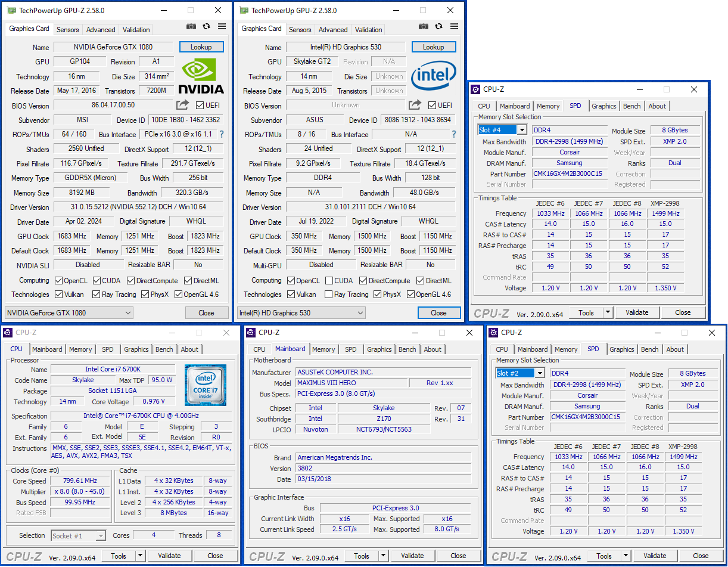Click the Bandwidth value 320.3 GB/s
The height and width of the screenshot is (567, 728).
pyautogui.click(x=191, y=193)
